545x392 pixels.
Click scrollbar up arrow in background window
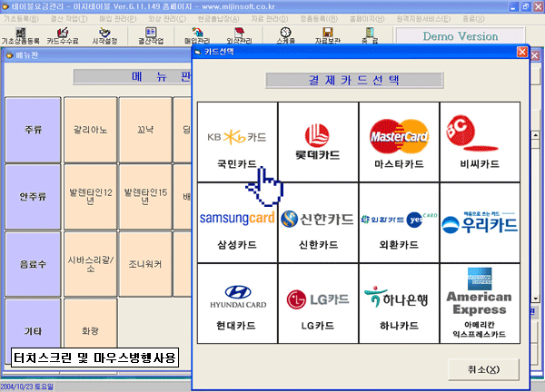pyautogui.click(x=536, y=135)
